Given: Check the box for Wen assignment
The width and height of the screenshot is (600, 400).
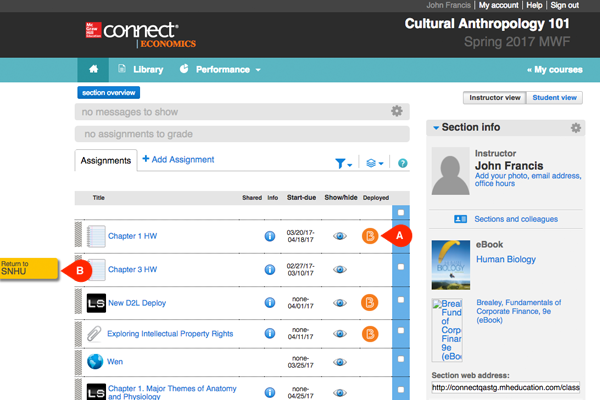Looking at the screenshot, I should [x=401, y=362].
